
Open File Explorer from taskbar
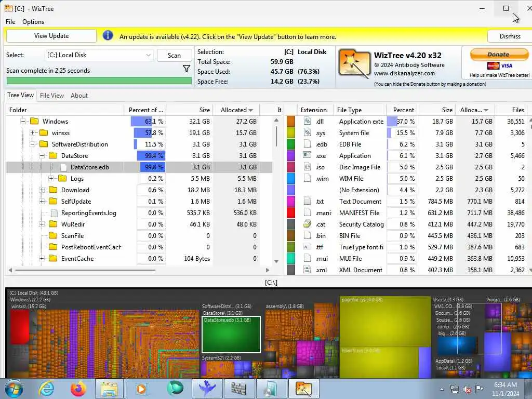coord(109,389)
